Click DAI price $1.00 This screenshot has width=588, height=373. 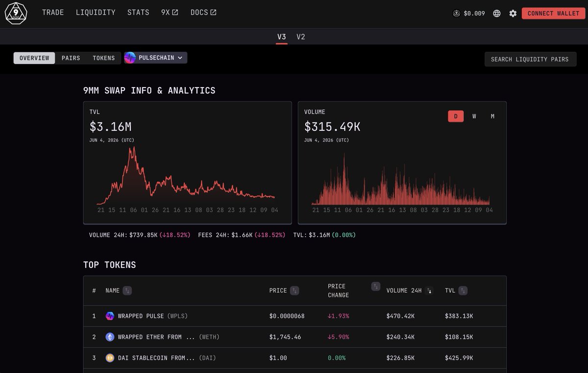tap(278, 358)
